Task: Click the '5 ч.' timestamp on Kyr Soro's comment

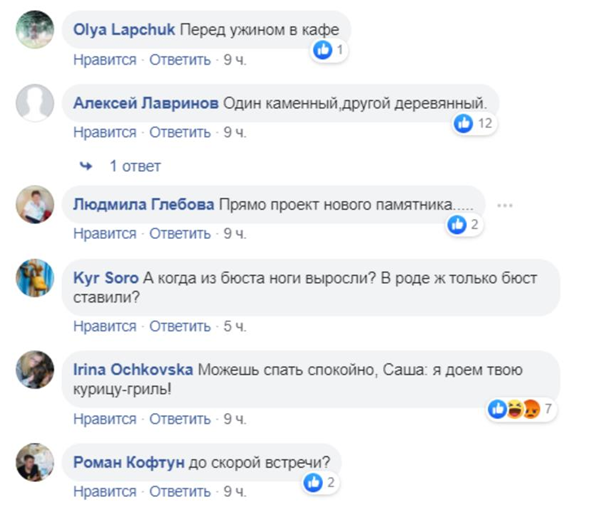Action: [235, 326]
